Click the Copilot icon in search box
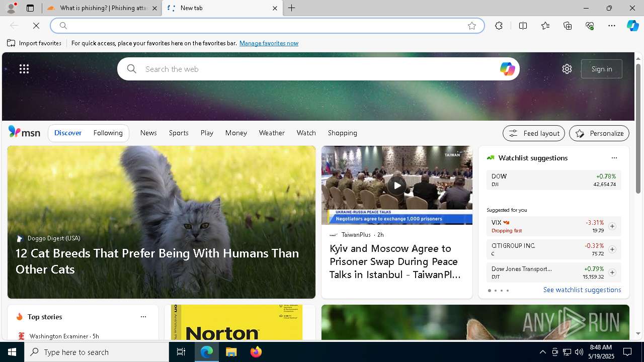The image size is (644, 362). click(x=507, y=69)
